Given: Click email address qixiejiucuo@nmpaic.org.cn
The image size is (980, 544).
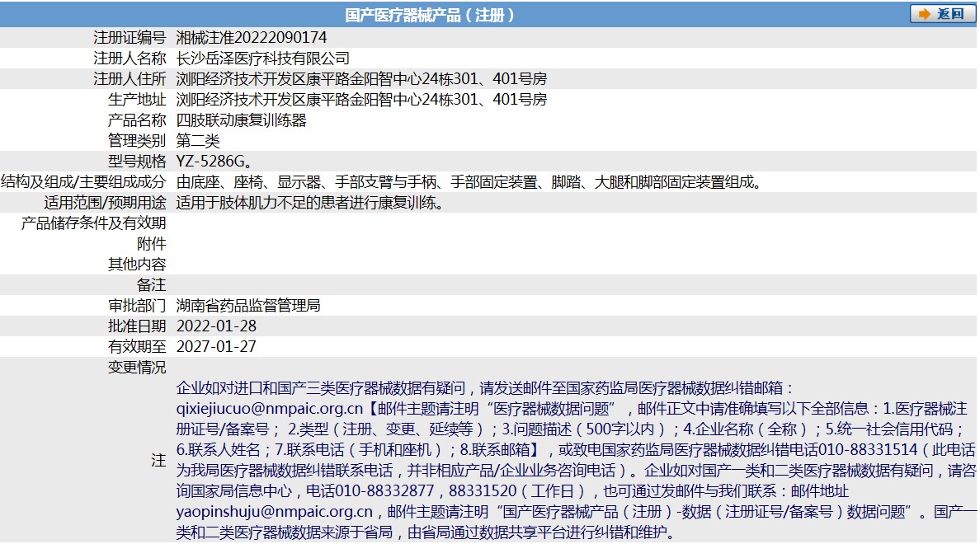Looking at the screenshot, I should pyautogui.click(x=270, y=409).
